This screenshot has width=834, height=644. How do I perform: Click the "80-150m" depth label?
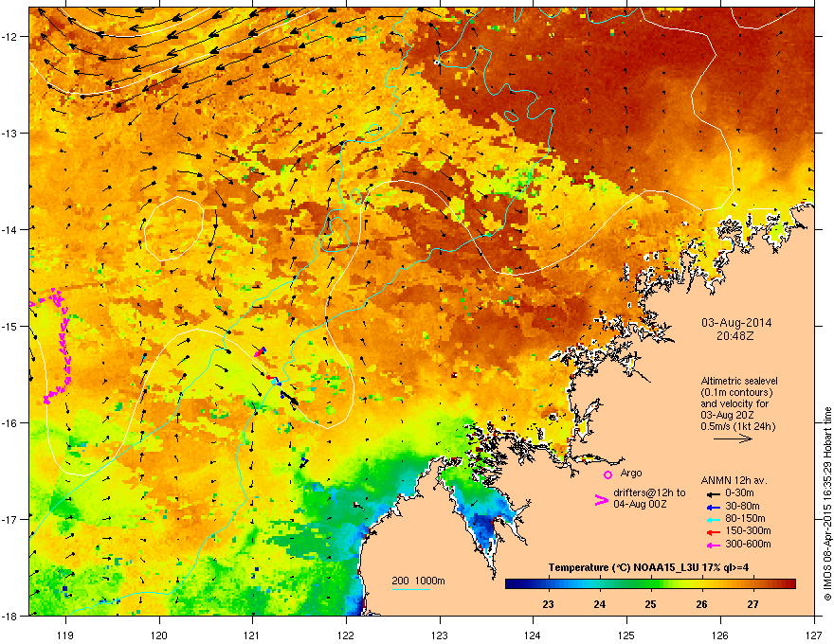coord(745,518)
